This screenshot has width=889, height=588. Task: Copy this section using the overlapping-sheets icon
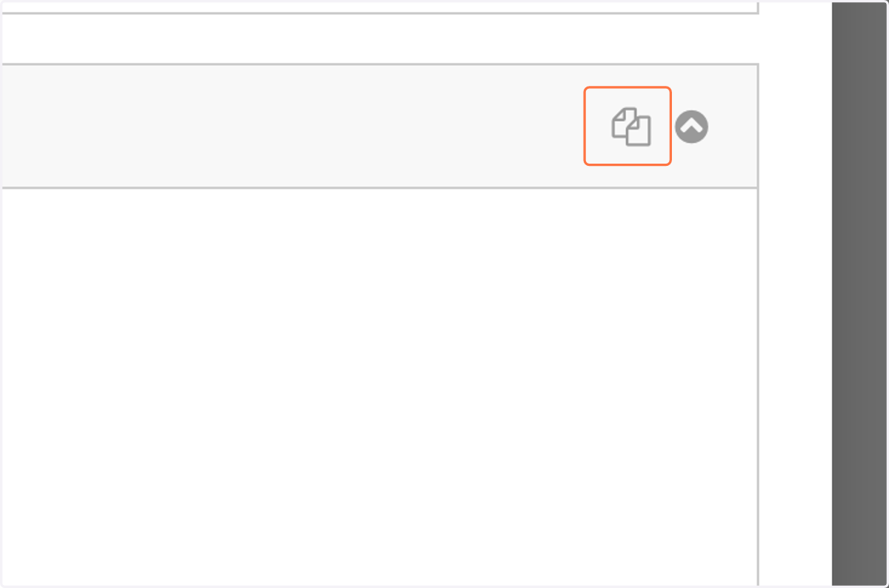coord(630,127)
